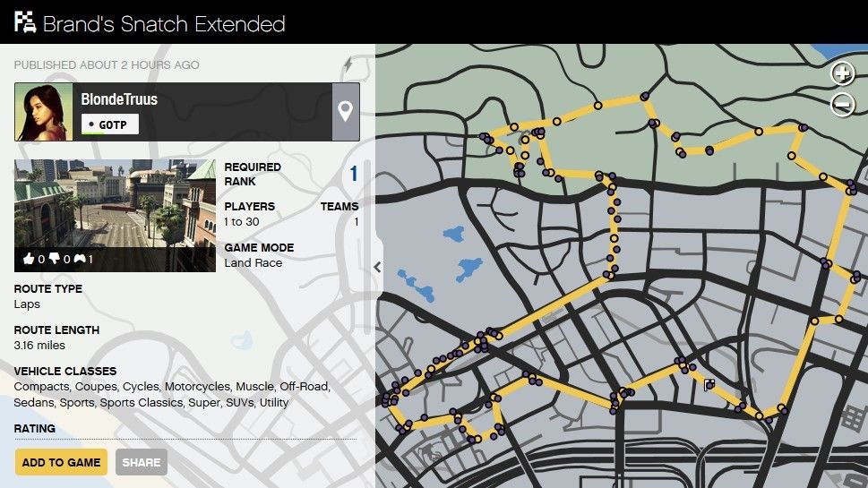Click the thumbs up like icon
The width and height of the screenshot is (868, 488).
29,259
